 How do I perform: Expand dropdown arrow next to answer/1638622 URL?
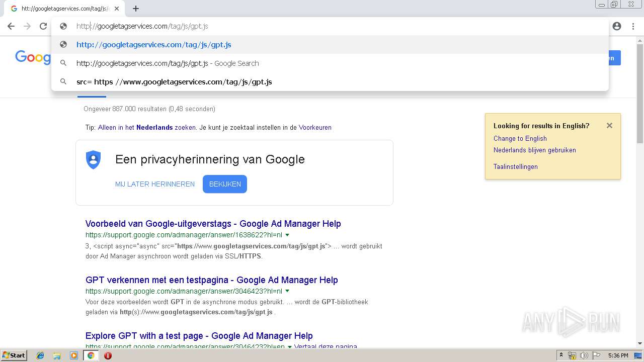(287, 235)
